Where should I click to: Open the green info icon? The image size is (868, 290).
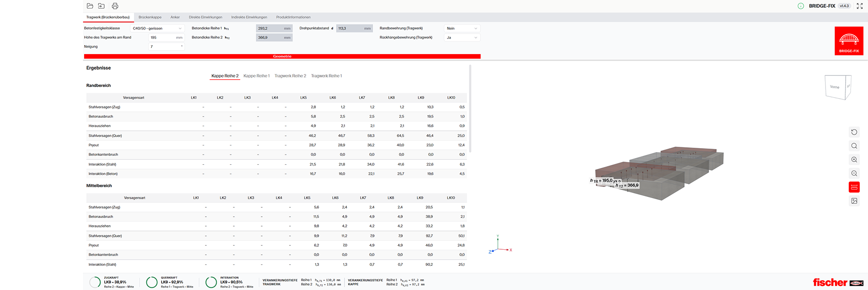pos(800,6)
